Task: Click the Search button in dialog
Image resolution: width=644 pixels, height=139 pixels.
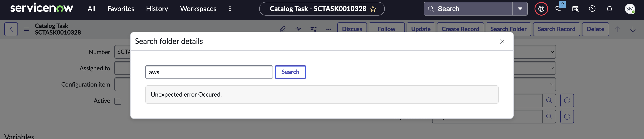Action: click(290, 72)
